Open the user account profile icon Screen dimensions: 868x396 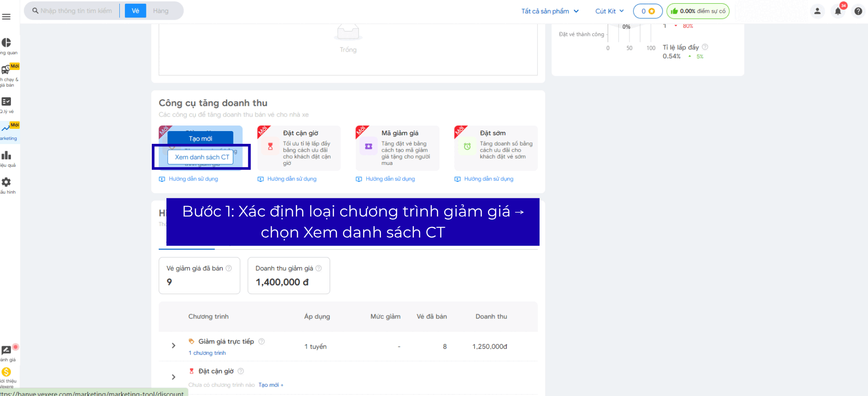[x=817, y=11]
